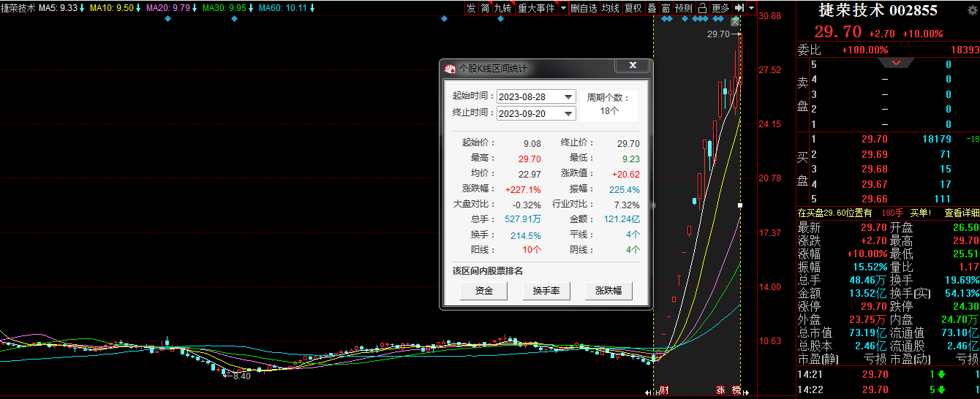Toggle 均线 moving average lines
This screenshot has width=980, height=399.
(611, 8)
